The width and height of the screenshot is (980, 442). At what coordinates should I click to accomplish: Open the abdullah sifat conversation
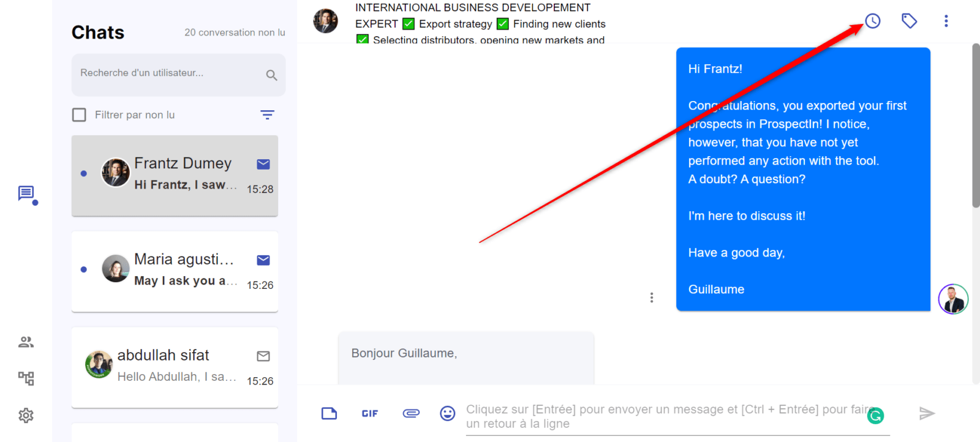[175, 367]
